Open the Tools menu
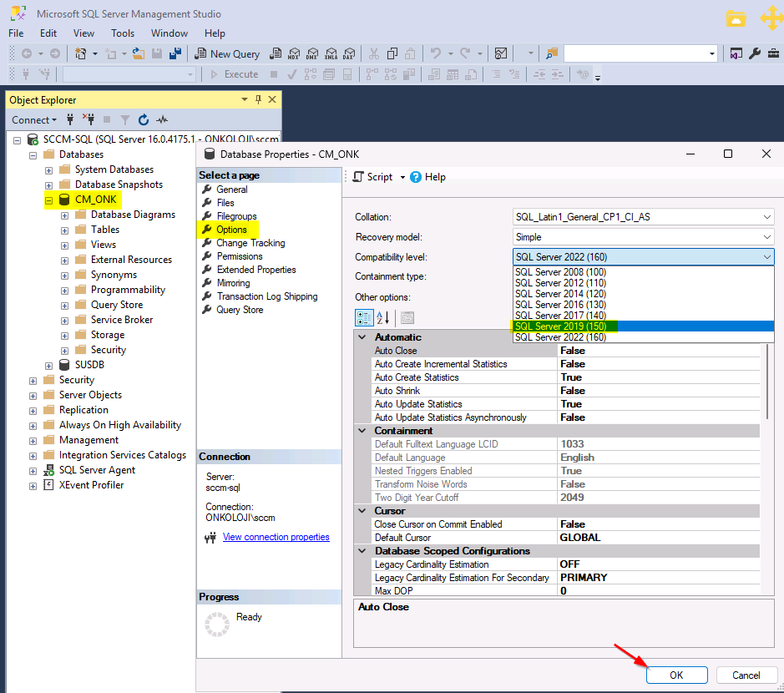This screenshot has width=784, height=693. click(x=123, y=33)
